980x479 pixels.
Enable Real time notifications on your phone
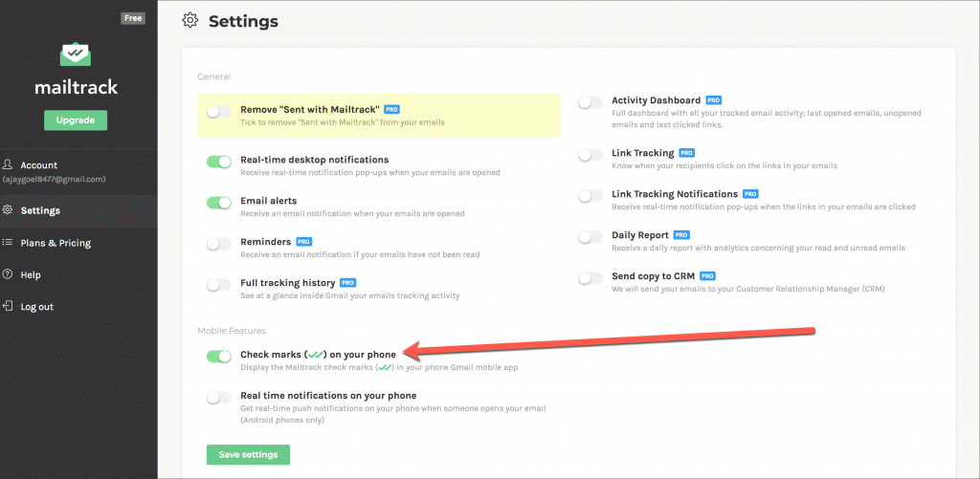coord(219,398)
